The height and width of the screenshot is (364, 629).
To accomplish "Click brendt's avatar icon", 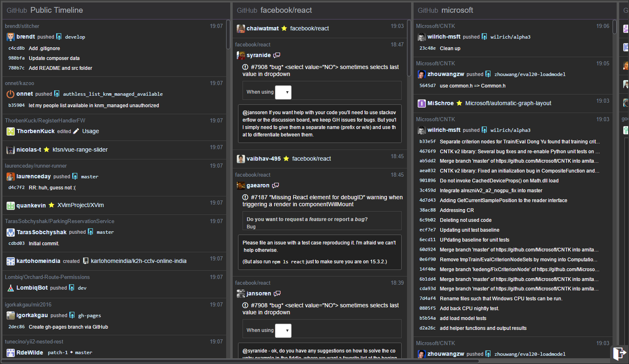I will (11, 37).
